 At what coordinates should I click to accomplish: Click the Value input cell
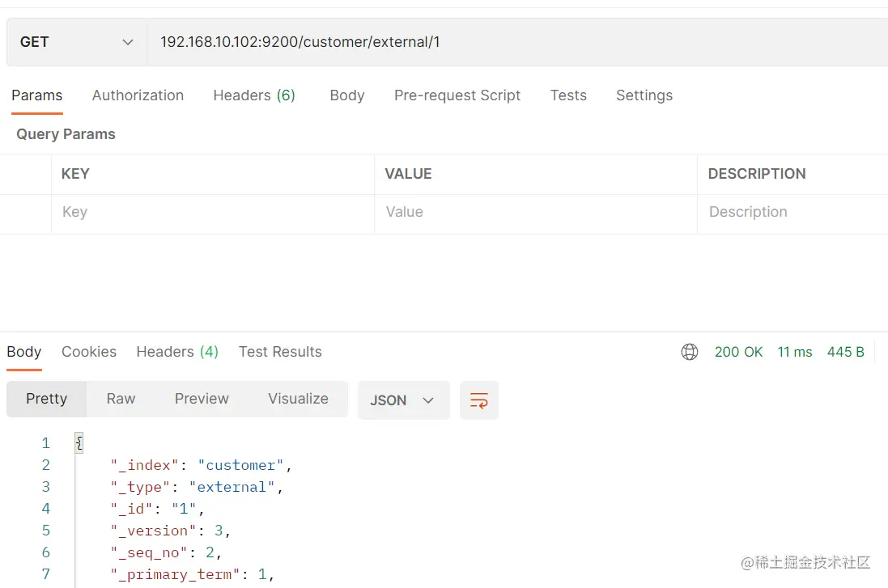pos(536,214)
